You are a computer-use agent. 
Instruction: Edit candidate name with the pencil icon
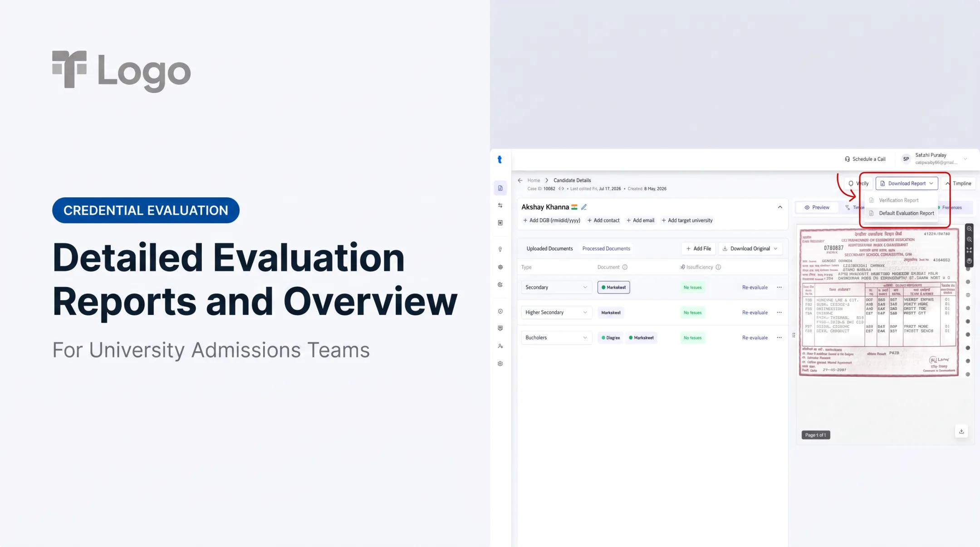point(584,207)
